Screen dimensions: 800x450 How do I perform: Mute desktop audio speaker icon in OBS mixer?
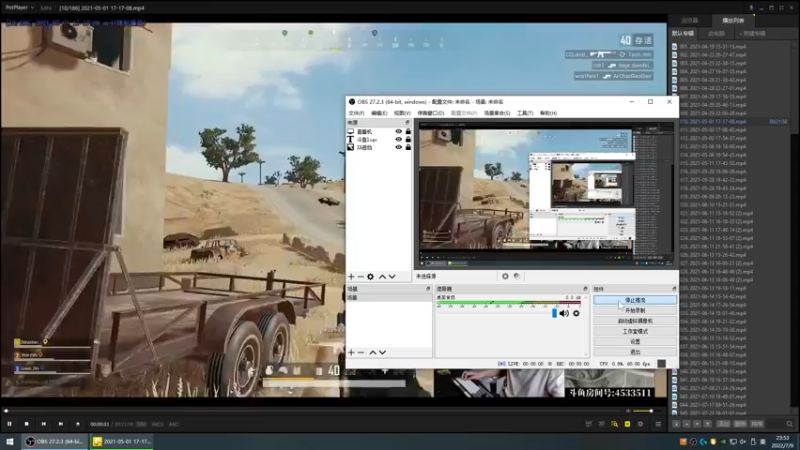click(x=564, y=313)
